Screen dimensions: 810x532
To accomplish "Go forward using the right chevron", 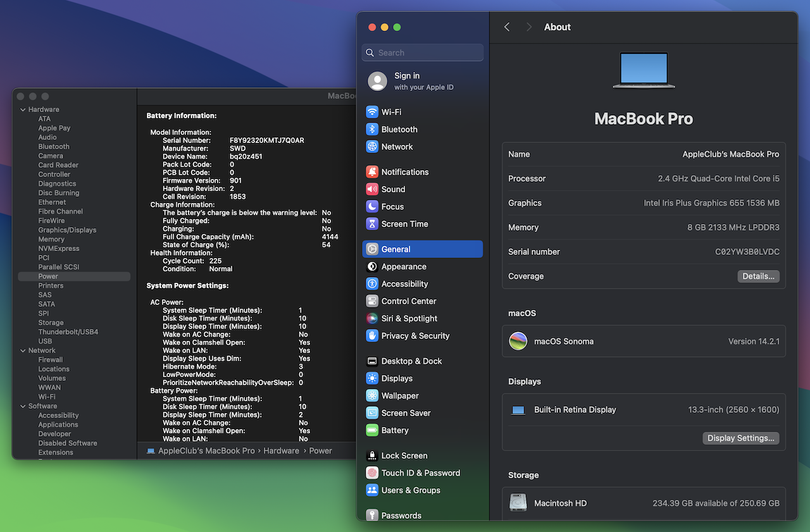I will [529, 27].
